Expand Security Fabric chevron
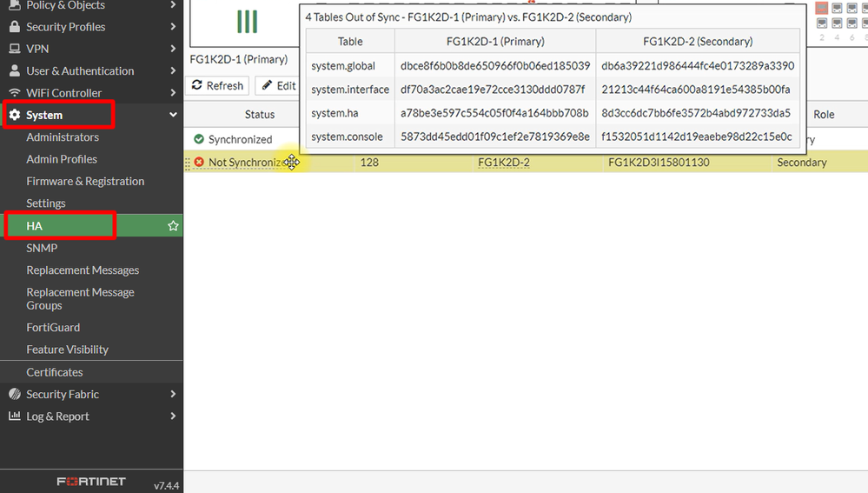Image resolution: width=868 pixels, height=493 pixels. click(x=173, y=394)
